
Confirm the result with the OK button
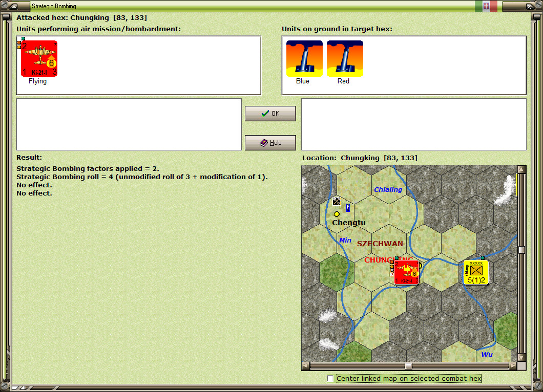click(x=270, y=114)
